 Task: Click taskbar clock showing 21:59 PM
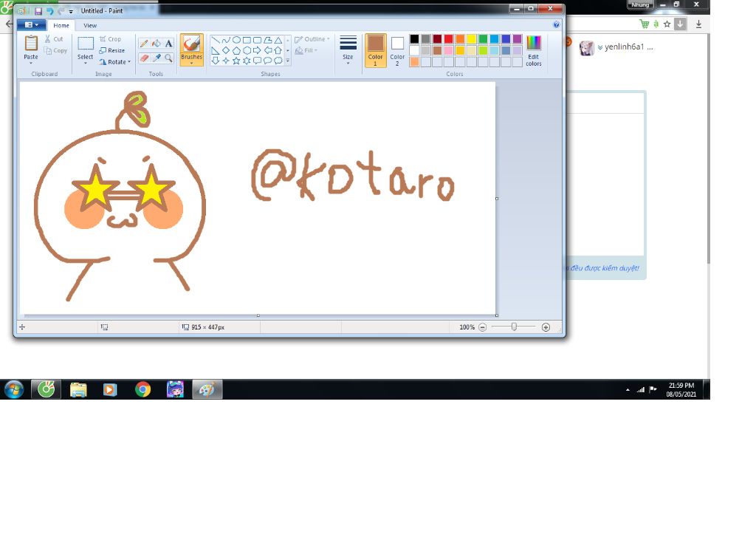[681, 386]
